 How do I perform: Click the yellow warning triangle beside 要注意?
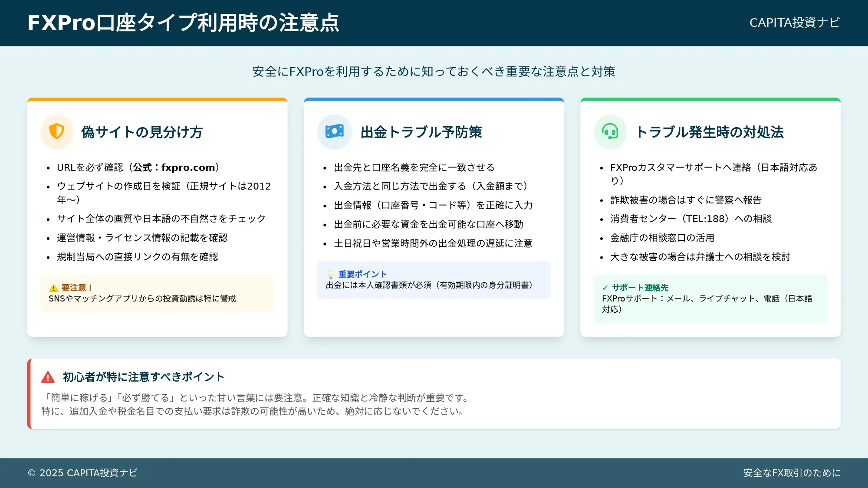point(54,288)
